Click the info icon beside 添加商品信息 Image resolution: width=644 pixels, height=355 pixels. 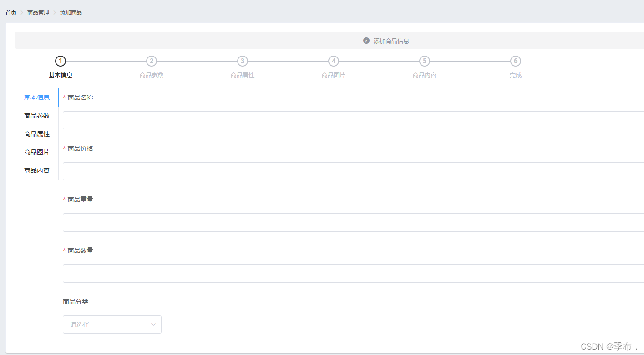pyautogui.click(x=366, y=41)
